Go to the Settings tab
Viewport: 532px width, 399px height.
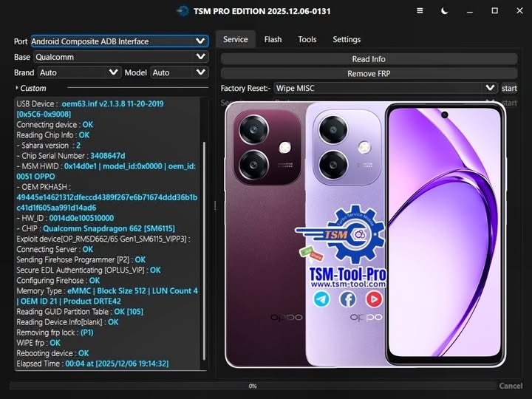pyautogui.click(x=347, y=39)
